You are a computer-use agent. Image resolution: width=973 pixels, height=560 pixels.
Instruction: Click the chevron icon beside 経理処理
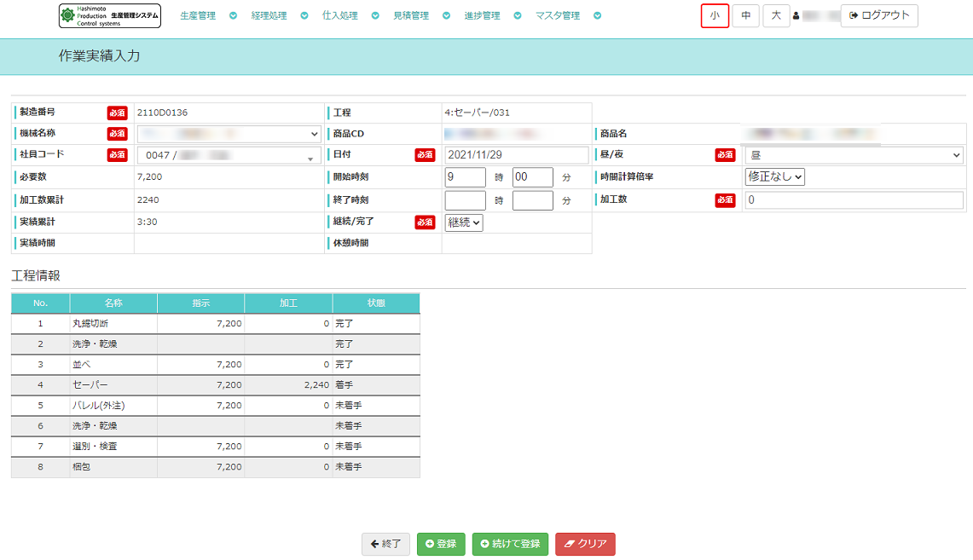tap(304, 16)
